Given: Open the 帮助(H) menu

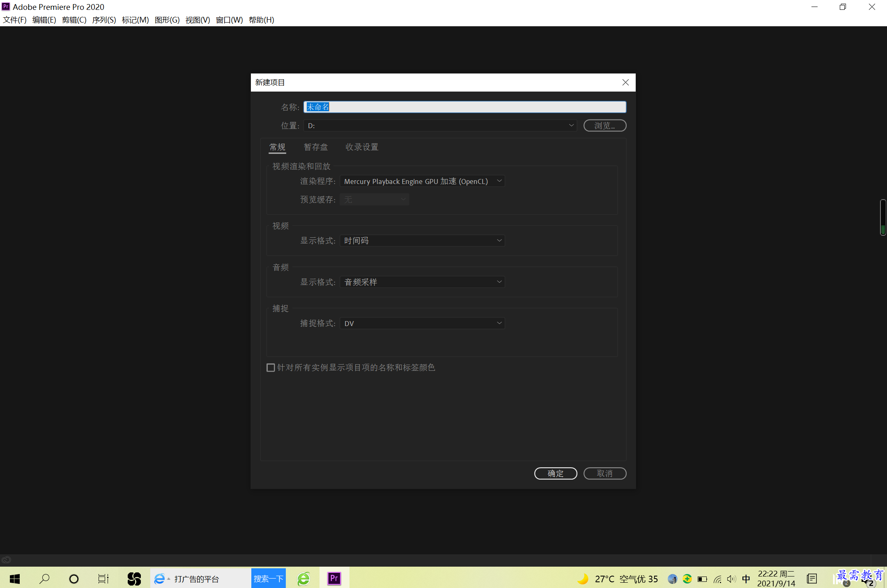Looking at the screenshot, I should 262,20.
